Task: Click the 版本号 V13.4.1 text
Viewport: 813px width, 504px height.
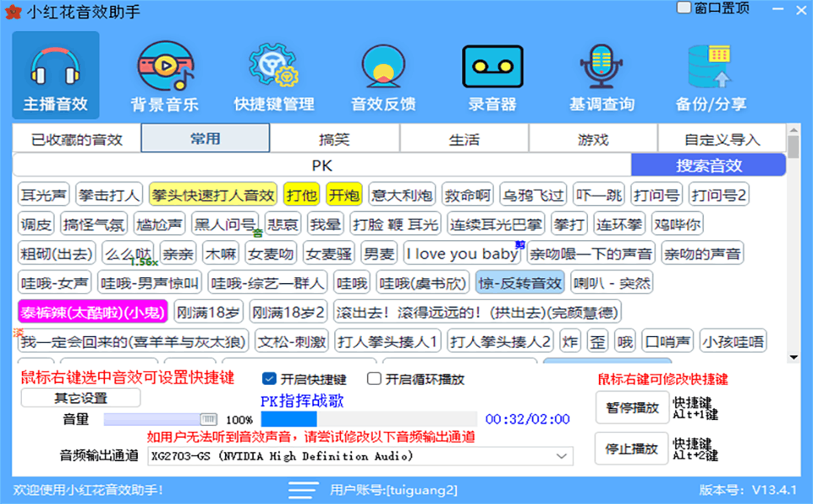Action: 747,490
